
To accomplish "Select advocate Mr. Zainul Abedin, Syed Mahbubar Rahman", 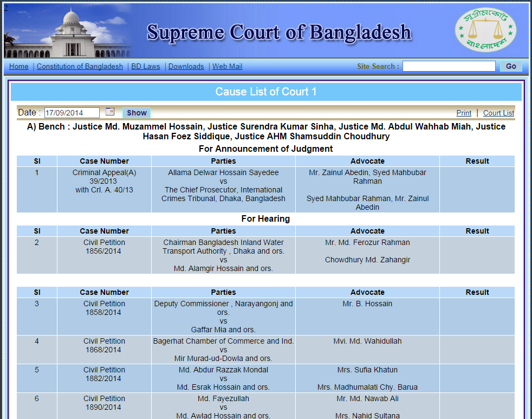I will (367, 177).
